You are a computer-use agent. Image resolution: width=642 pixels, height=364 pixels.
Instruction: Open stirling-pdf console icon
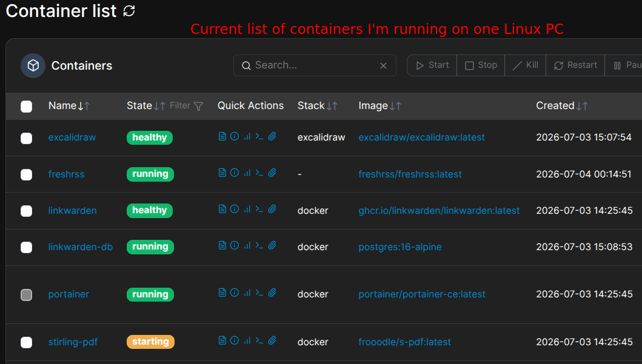[259, 340]
